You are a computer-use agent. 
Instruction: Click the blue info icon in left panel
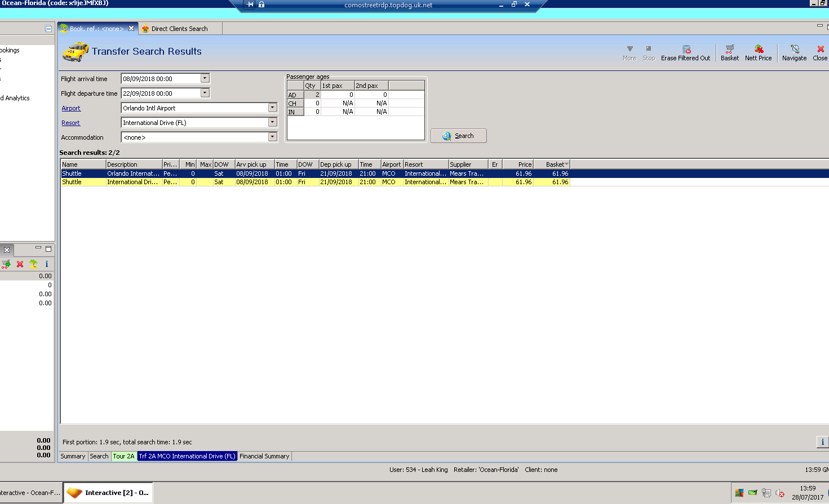pyautogui.click(x=47, y=264)
